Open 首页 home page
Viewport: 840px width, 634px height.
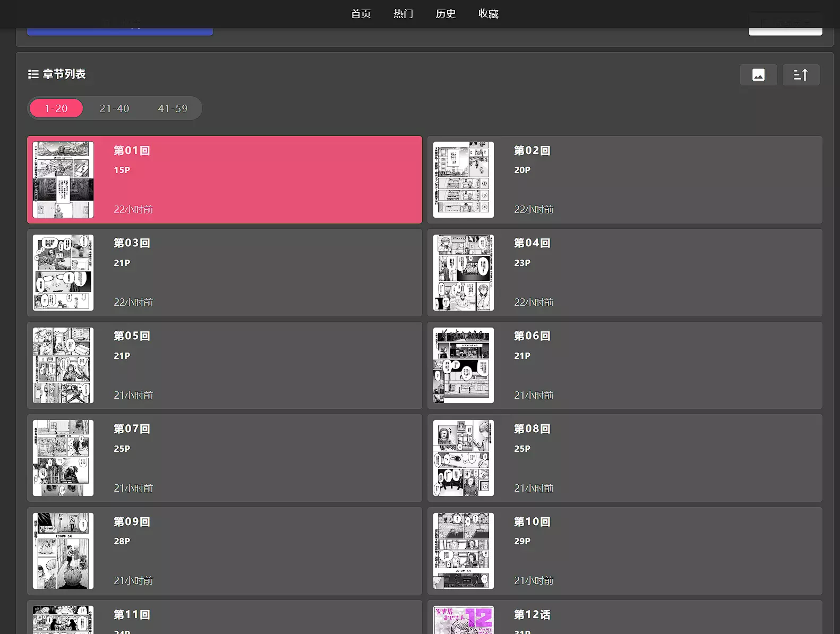361,14
